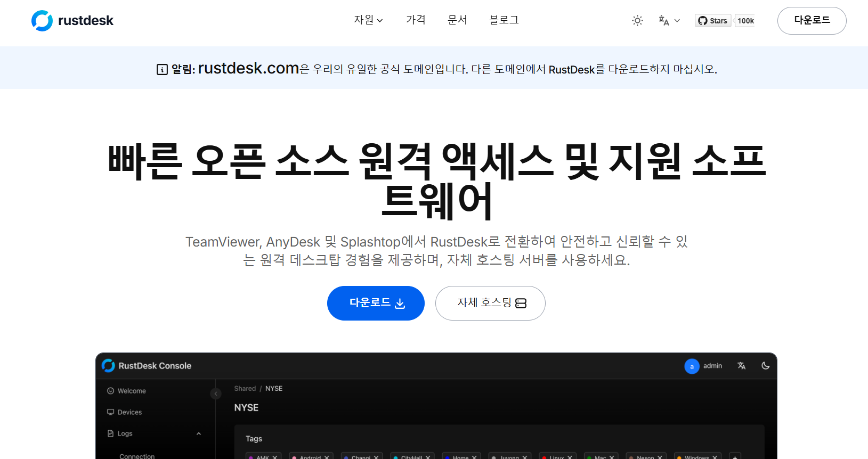This screenshot has width=868, height=459.
Task: Toggle the light/dark theme sun icon
Action: (637, 21)
